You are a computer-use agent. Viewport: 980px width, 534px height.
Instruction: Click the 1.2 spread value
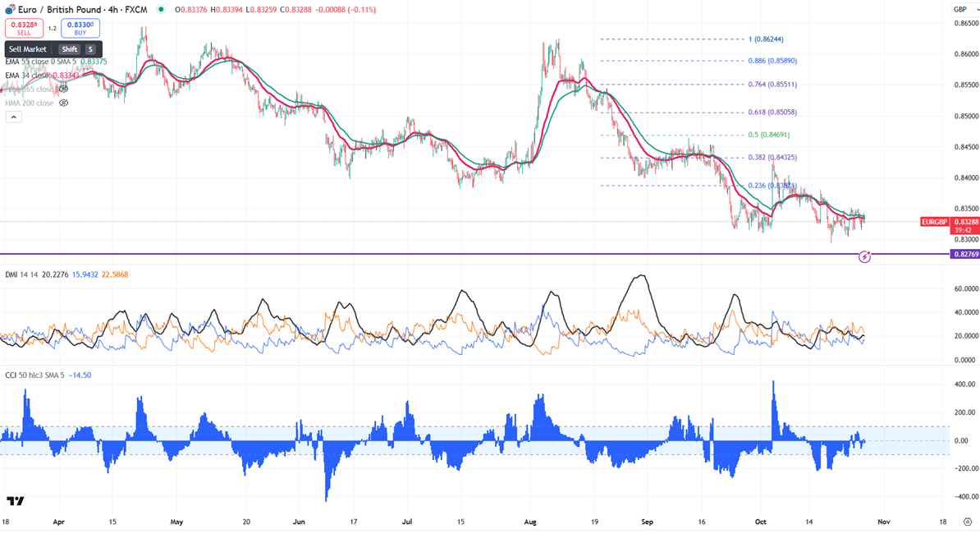point(52,28)
